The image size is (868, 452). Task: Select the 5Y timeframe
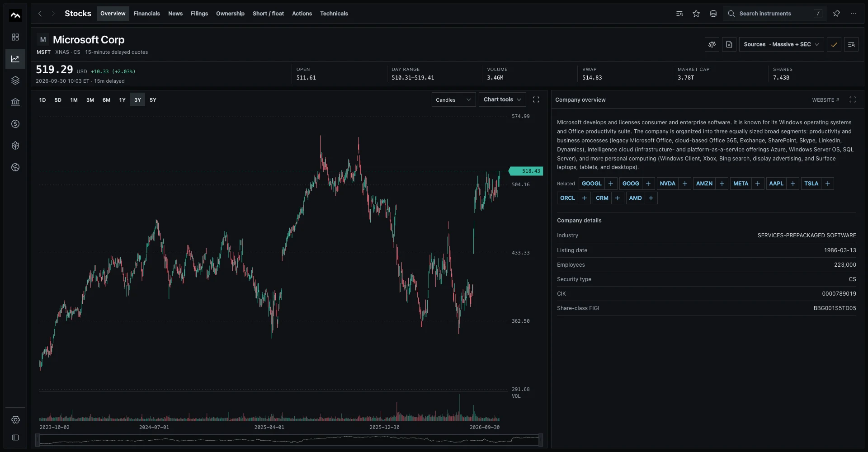153,100
